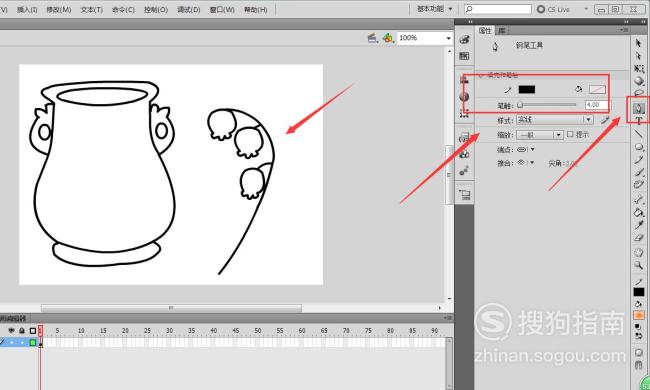
Task: Select the Pencil tool
Action: (639, 160)
